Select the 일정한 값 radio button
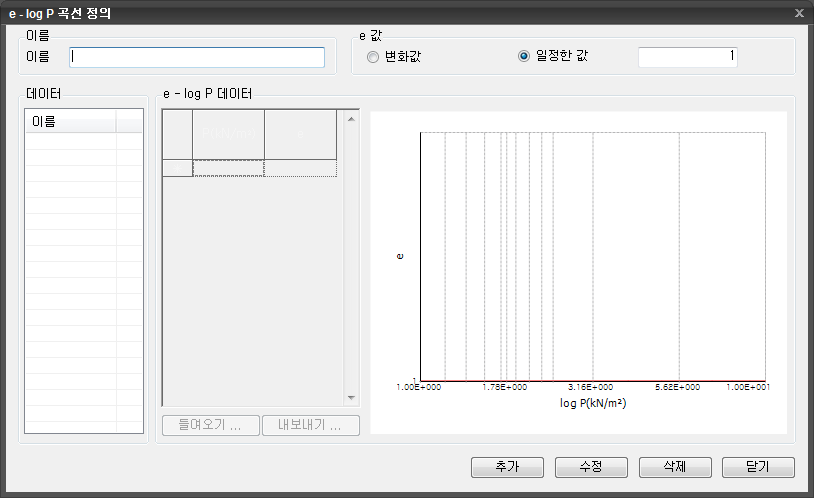 point(523,57)
